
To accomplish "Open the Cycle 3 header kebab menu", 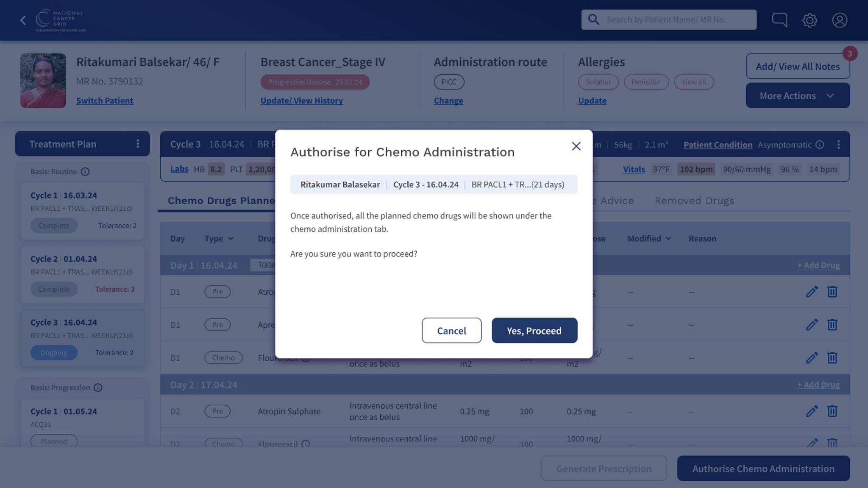I will pos(838,144).
